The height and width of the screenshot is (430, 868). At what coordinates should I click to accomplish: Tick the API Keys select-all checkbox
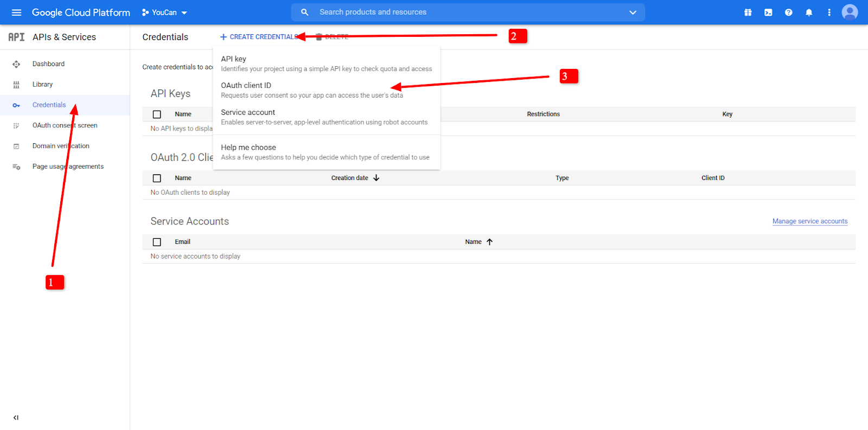157,114
